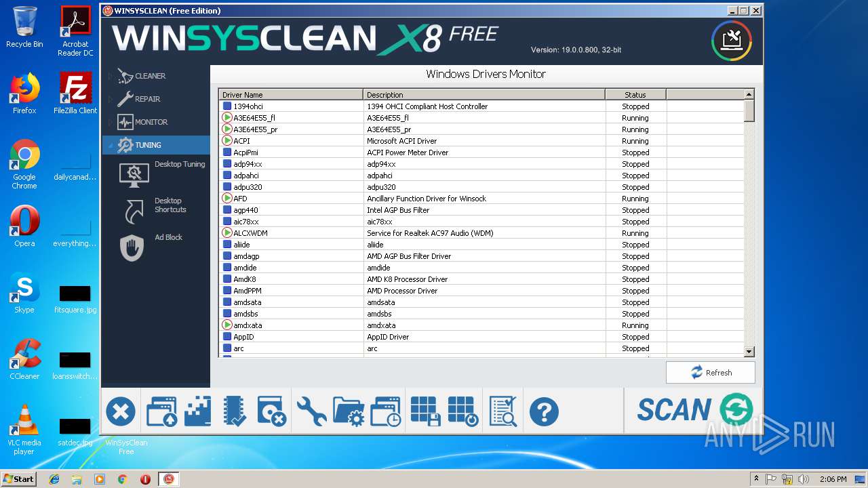The height and width of the screenshot is (488, 868).
Task: Click the window with up-arrow toolbar icon
Action: pos(161,411)
